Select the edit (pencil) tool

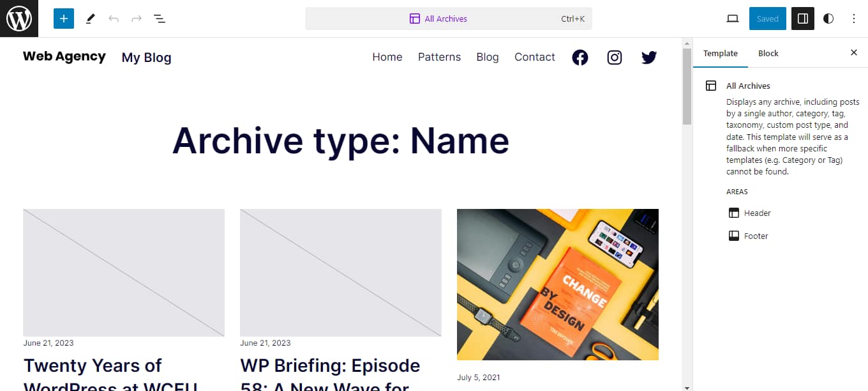[90, 19]
